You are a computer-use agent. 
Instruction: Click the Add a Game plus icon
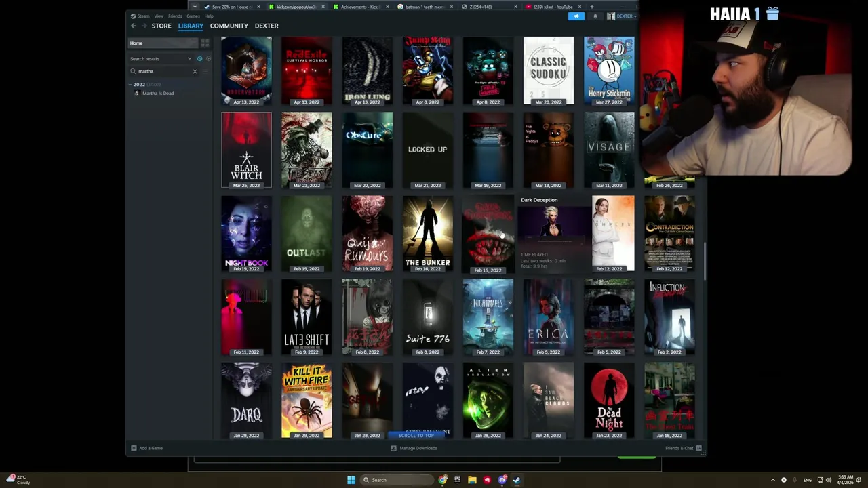coord(134,448)
